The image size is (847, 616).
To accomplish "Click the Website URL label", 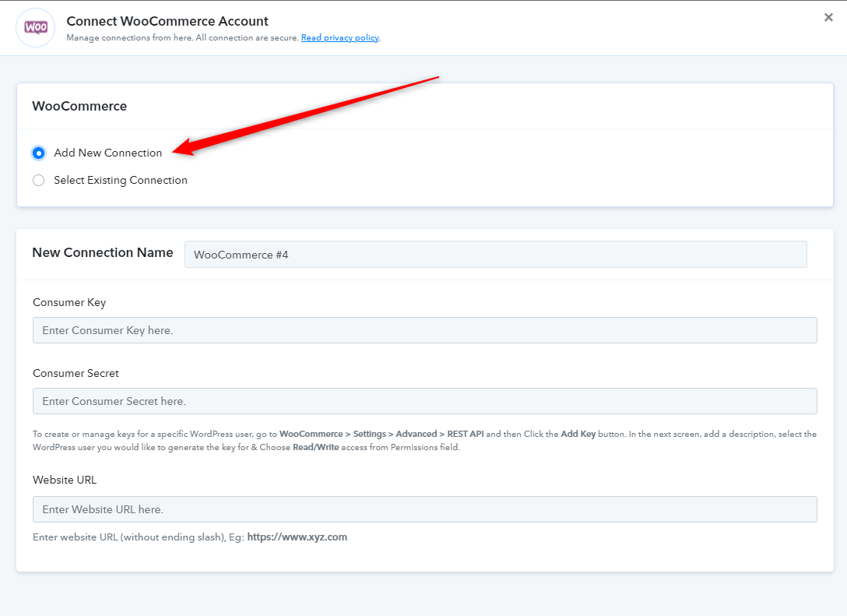I will (x=65, y=480).
